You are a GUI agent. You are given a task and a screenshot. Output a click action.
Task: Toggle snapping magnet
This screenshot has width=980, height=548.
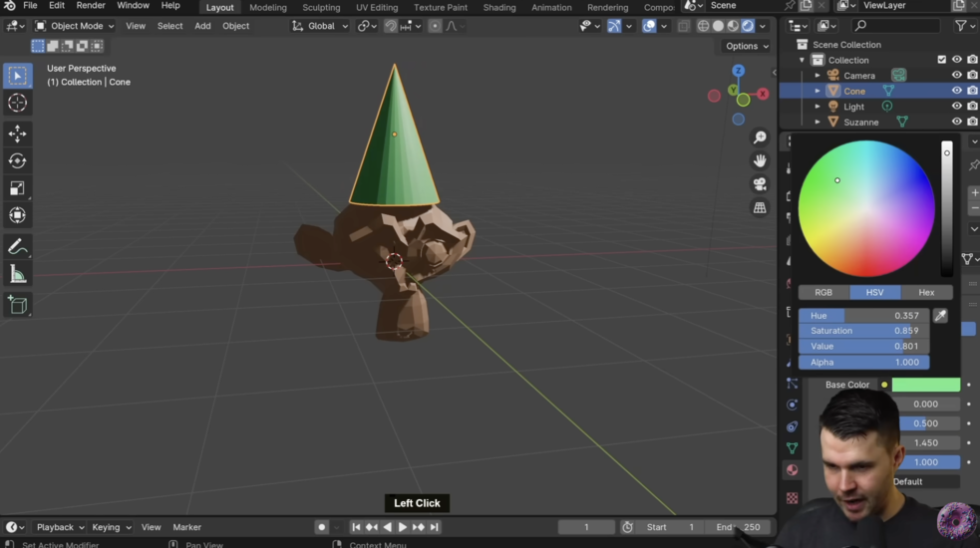pos(391,26)
